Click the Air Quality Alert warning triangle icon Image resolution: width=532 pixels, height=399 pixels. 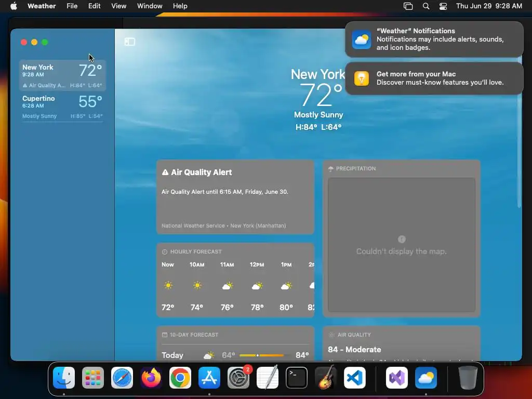pos(165,172)
